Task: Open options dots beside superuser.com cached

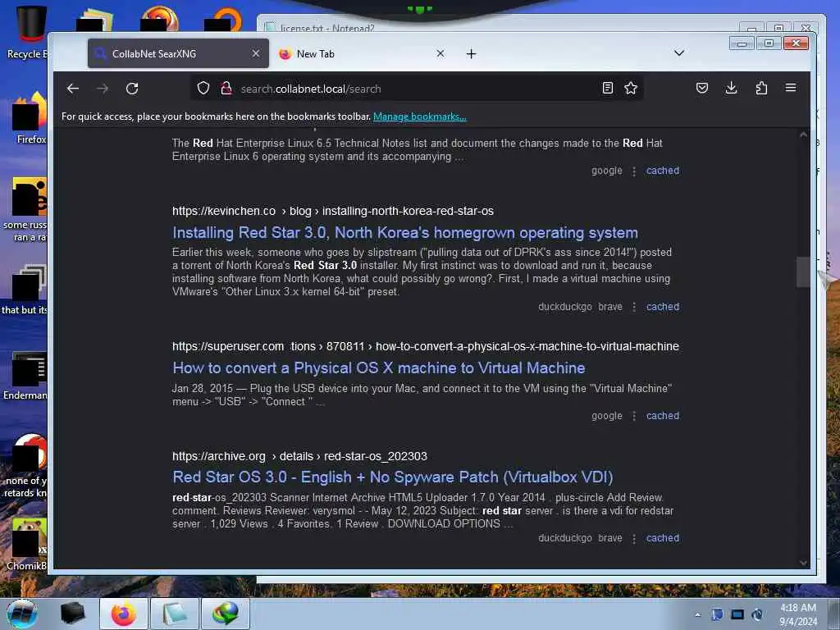Action: pos(634,416)
